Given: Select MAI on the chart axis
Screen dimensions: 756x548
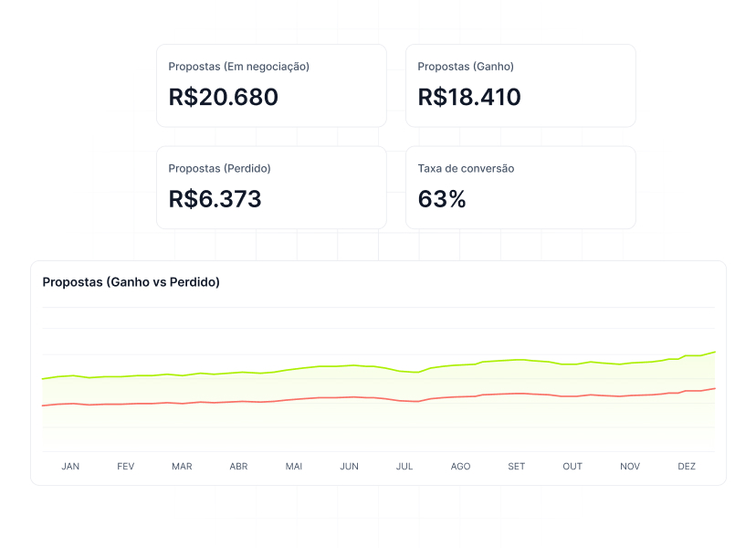Looking at the screenshot, I should (x=294, y=466).
